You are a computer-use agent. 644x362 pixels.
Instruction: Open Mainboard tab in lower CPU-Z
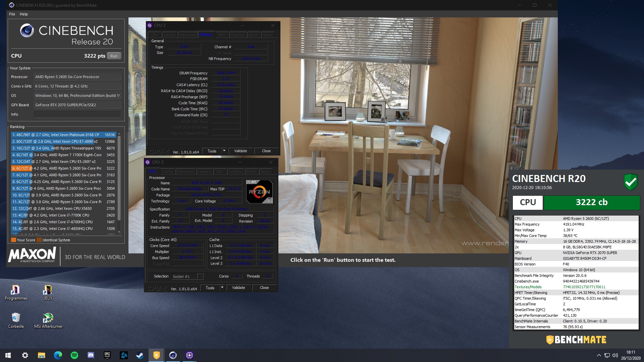(x=185, y=171)
